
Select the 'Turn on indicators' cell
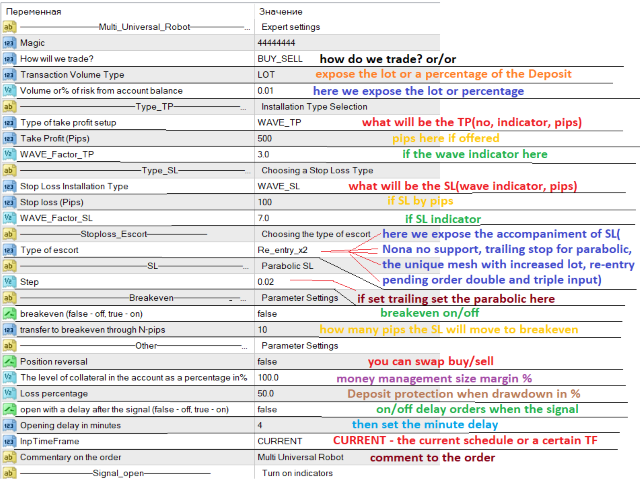pyautogui.click(x=297, y=473)
